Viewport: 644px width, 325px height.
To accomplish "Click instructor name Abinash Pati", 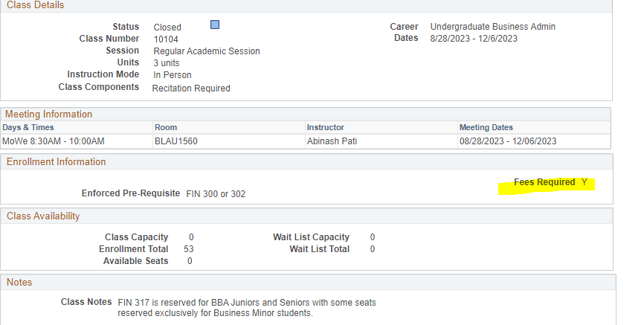I will (332, 141).
